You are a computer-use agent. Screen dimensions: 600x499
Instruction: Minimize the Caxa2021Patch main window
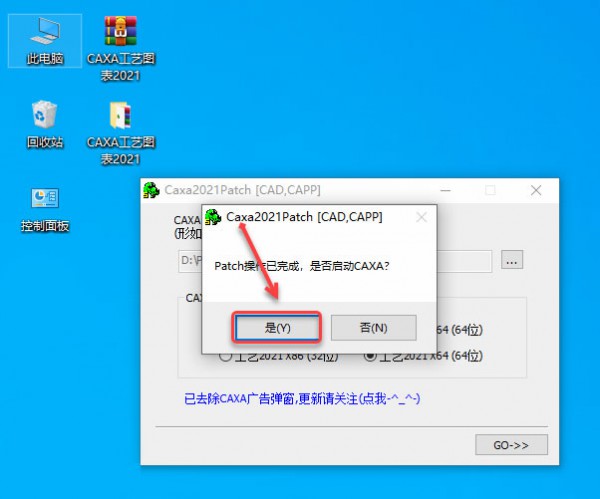click(445, 190)
